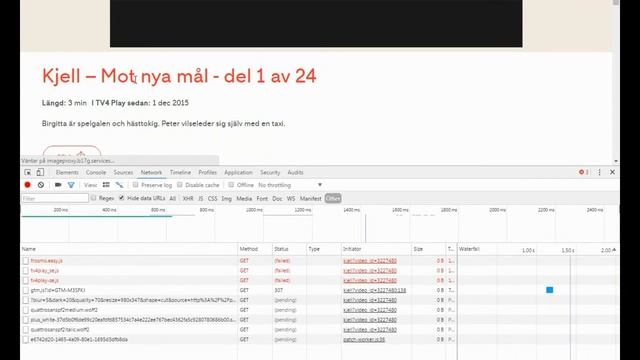Clear the network log with the clear icon
The height and width of the screenshot is (360, 640).
pos(41,185)
